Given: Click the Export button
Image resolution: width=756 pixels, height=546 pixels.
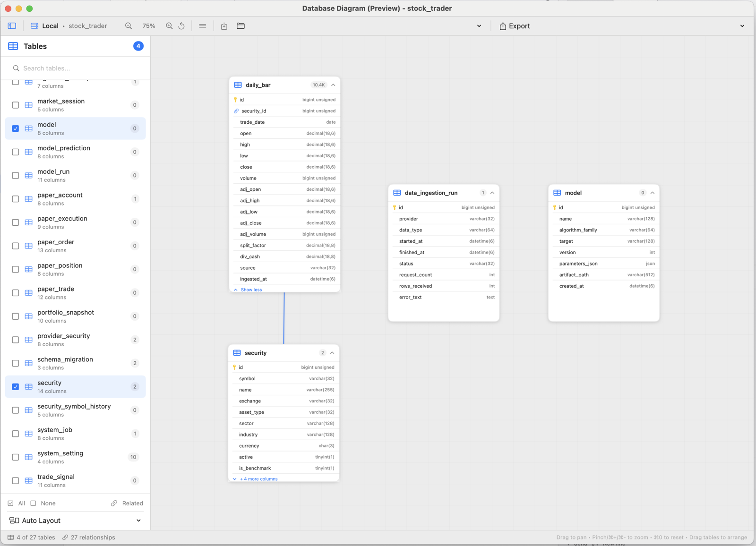Looking at the screenshot, I should coord(515,26).
